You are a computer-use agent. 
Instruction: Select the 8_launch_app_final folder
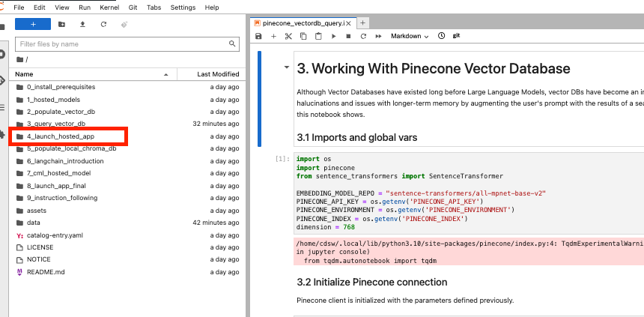tap(127, 186)
